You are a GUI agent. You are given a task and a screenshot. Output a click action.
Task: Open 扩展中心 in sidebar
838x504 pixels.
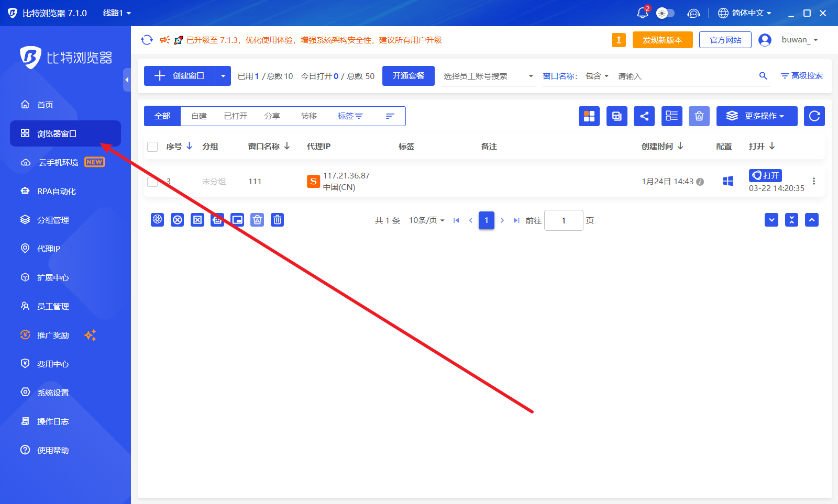pyautogui.click(x=65, y=277)
